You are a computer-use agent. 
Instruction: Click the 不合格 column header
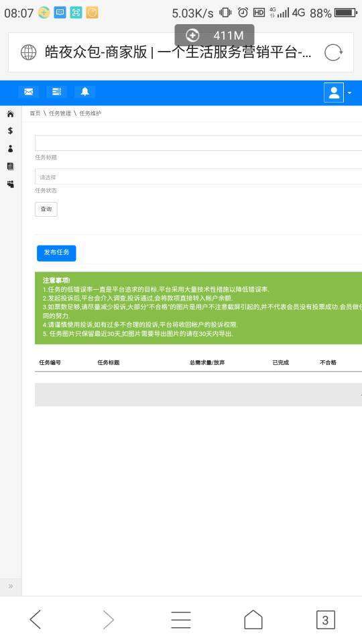pos(328,362)
